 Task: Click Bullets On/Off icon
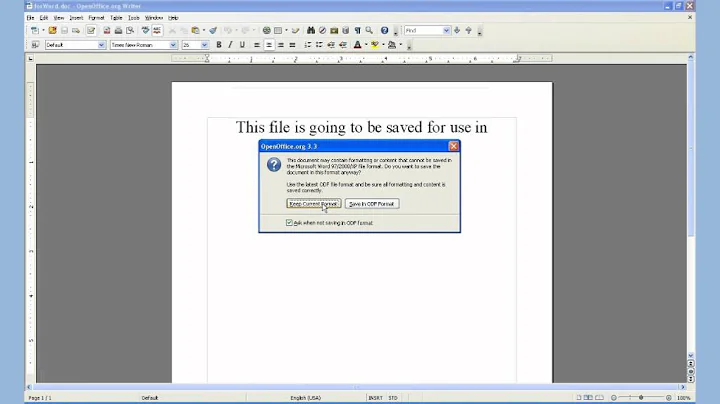319,45
